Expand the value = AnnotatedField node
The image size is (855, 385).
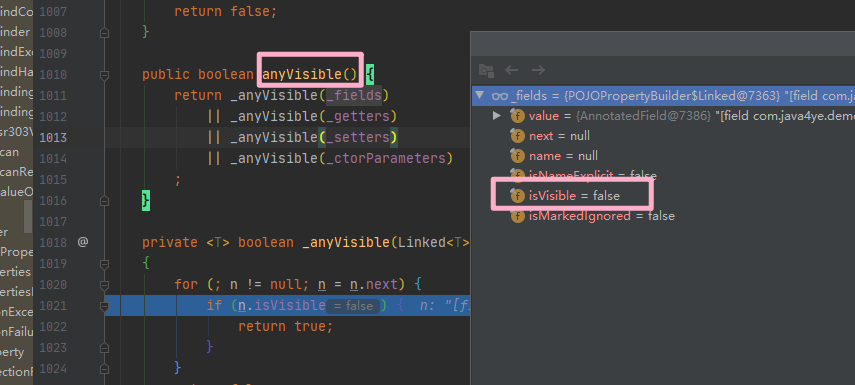tap(496, 116)
